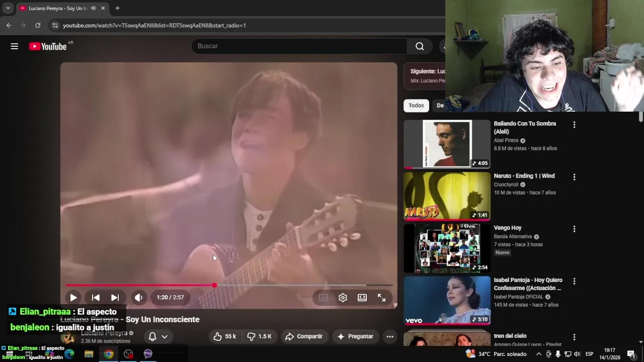The width and height of the screenshot is (644, 362).
Task: Open Isabel Pantoja vevo thumbnail
Action: pyautogui.click(x=447, y=300)
